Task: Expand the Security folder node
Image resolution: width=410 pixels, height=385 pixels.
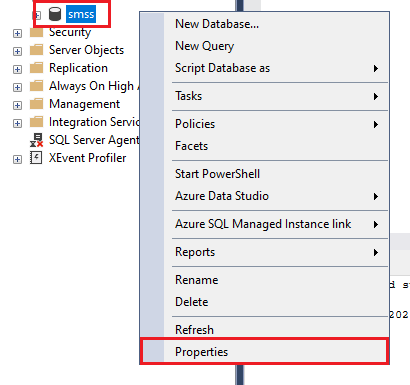Action: tap(17, 33)
